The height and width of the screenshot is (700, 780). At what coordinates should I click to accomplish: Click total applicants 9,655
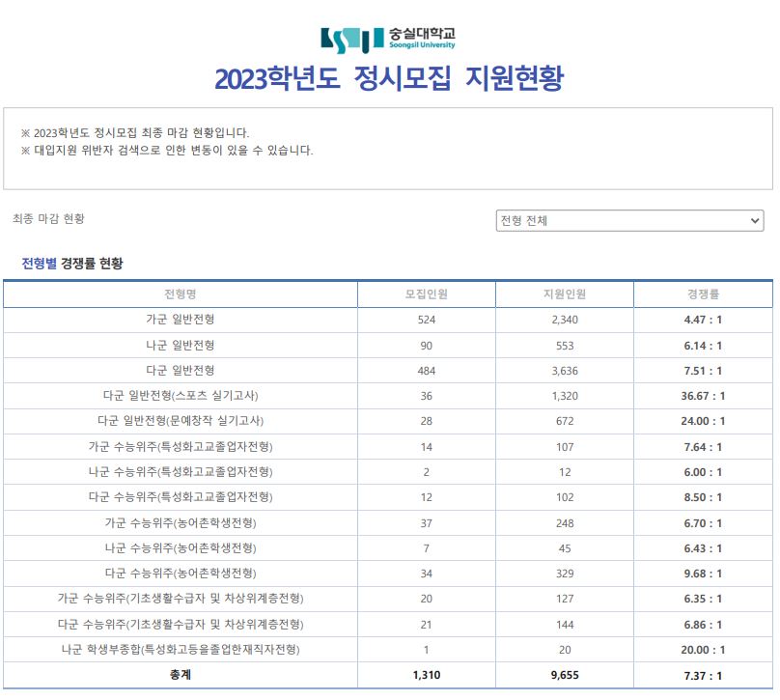pos(565,675)
